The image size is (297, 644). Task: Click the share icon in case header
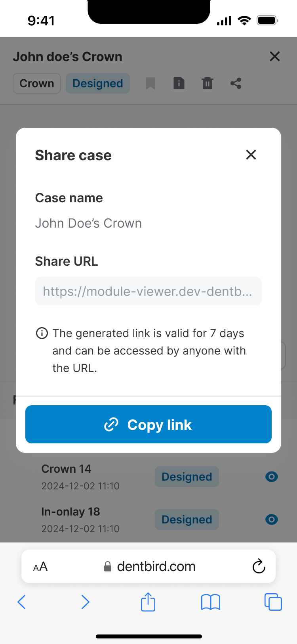(x=236, y=83)
